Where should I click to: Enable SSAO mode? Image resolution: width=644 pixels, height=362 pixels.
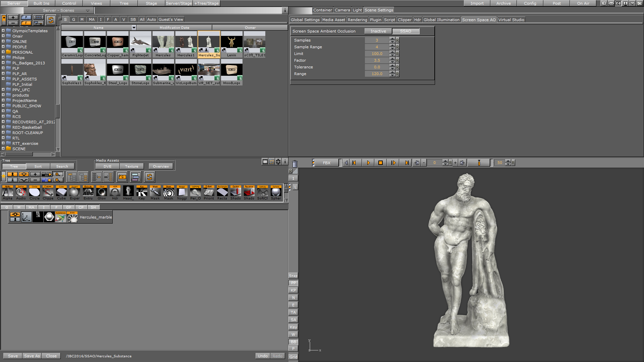click(x=406, y=31)
